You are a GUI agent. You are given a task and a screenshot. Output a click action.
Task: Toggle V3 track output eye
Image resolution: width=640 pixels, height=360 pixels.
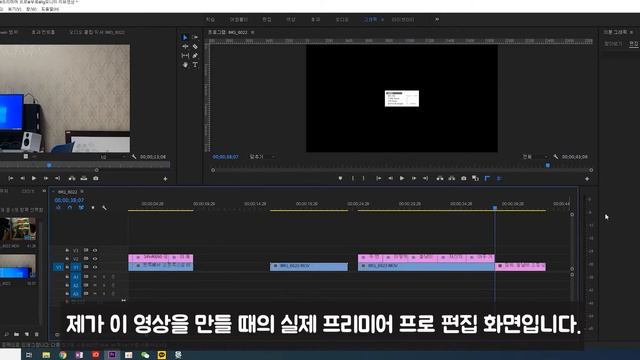click(x=95, y=250)
